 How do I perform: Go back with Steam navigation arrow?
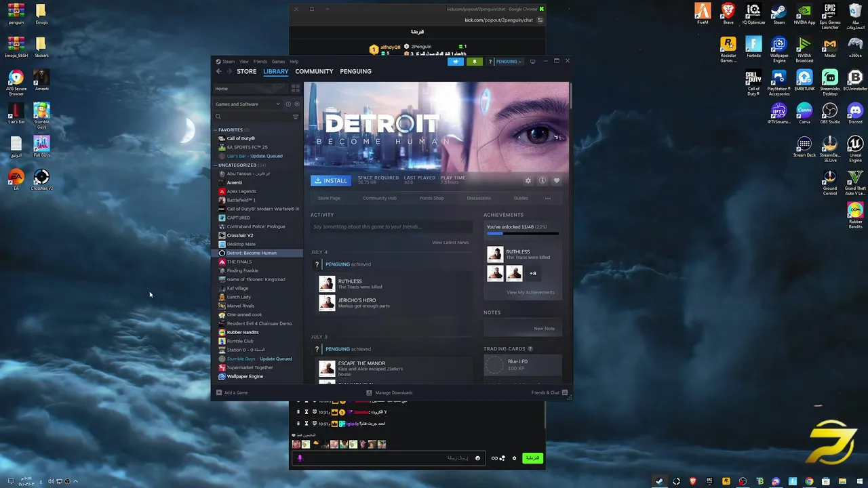pyautogui.click(x=218, y=71)
